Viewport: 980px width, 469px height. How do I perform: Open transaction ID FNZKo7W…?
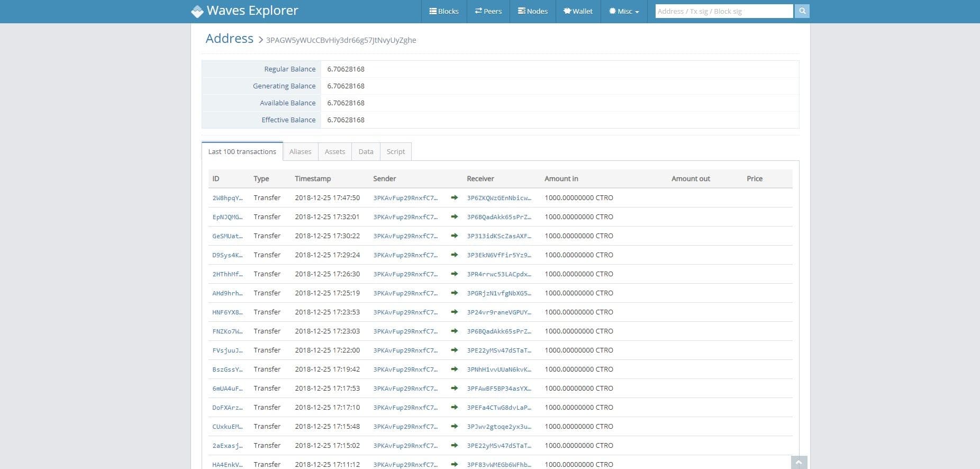(228, 331)
